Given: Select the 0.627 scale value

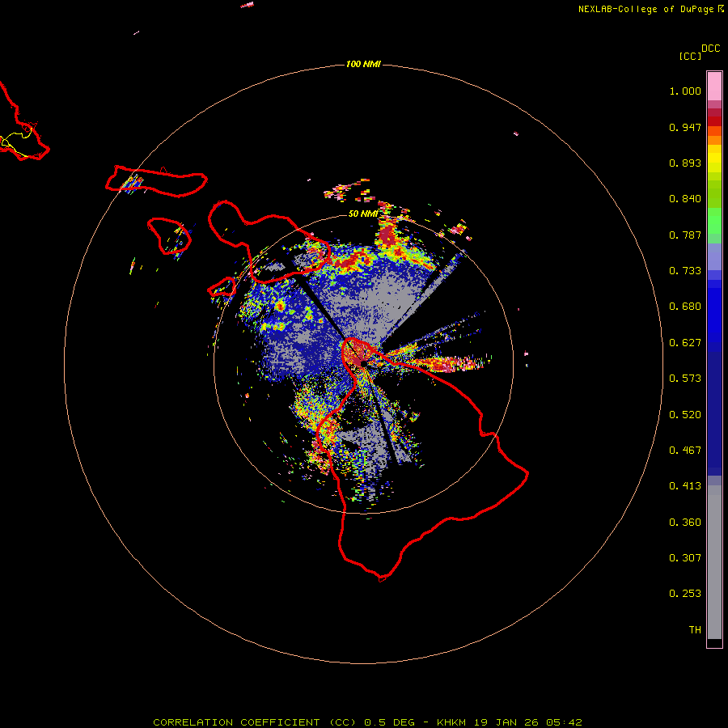Looking at the screenshot, I should [x=685, y=343].
